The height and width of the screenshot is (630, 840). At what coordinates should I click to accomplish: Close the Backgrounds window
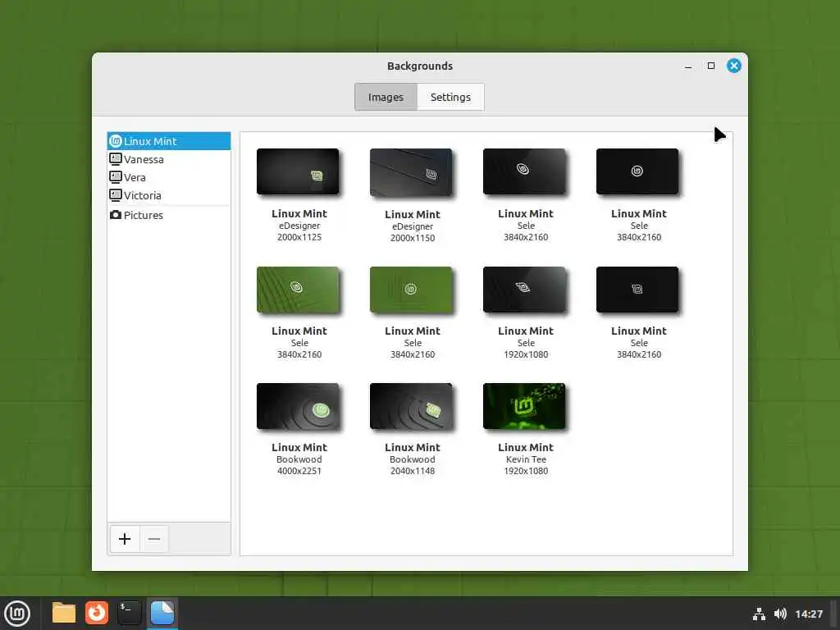[734, 66]
